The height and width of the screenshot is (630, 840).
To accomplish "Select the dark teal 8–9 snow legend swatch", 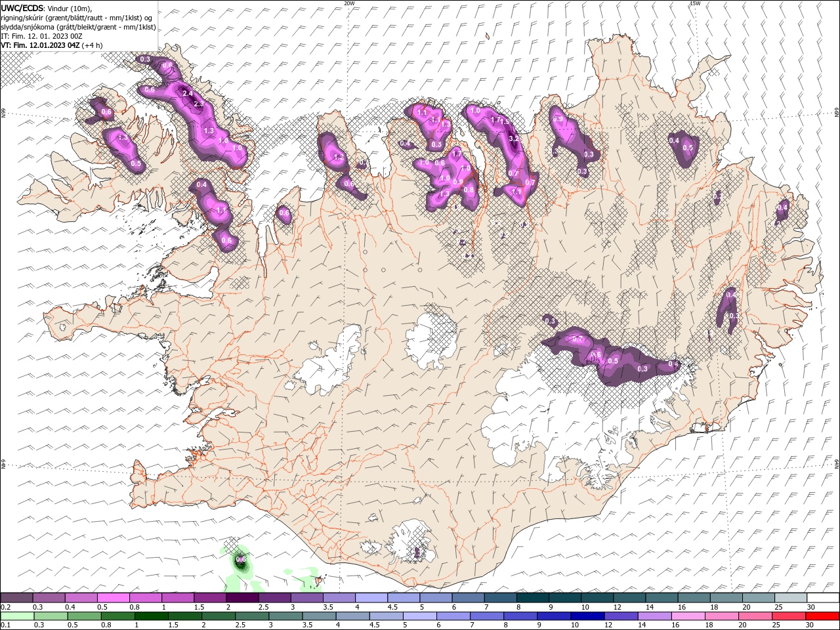I will 533,598.
